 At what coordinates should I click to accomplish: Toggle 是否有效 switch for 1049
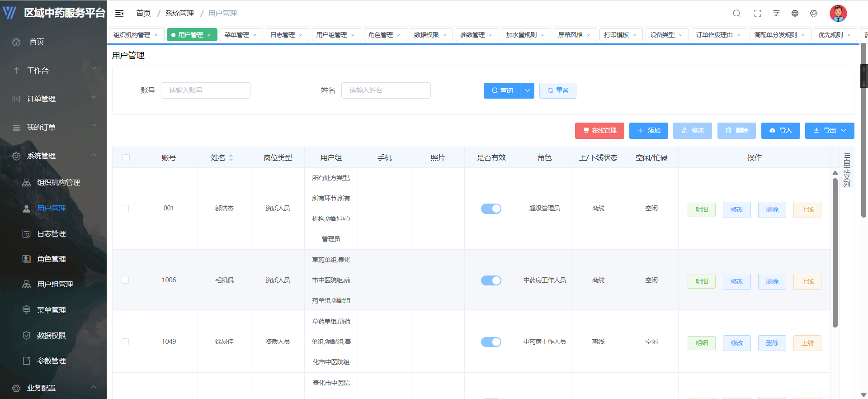[x=491, y=342]
